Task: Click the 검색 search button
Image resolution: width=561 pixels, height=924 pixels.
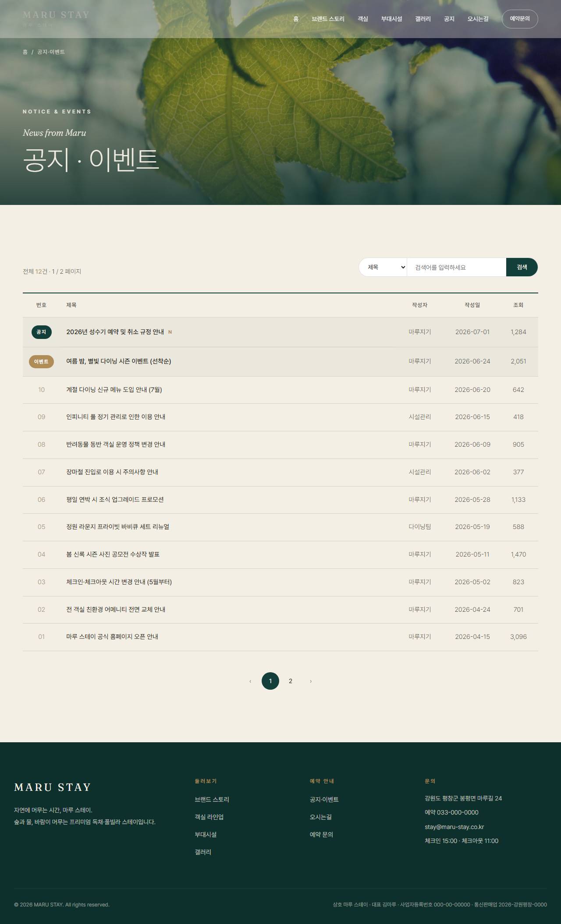Action: tap(522, 267)
